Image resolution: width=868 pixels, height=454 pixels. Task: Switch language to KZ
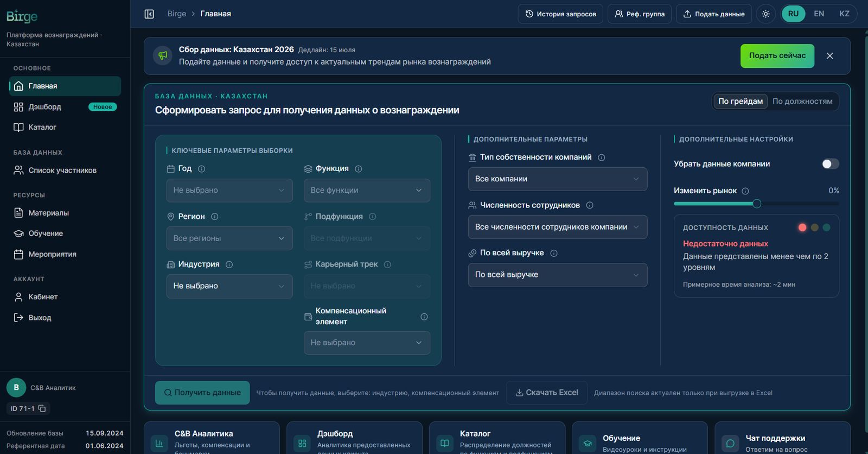[844, 14]
